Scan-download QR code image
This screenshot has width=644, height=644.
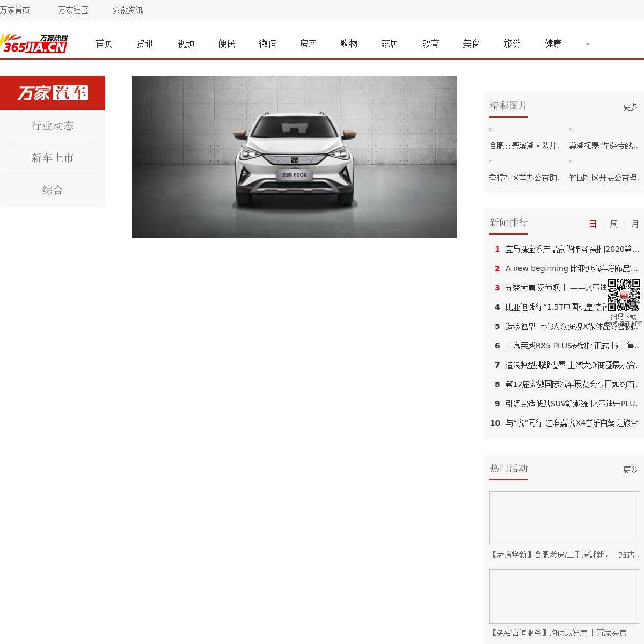(624, 295)
